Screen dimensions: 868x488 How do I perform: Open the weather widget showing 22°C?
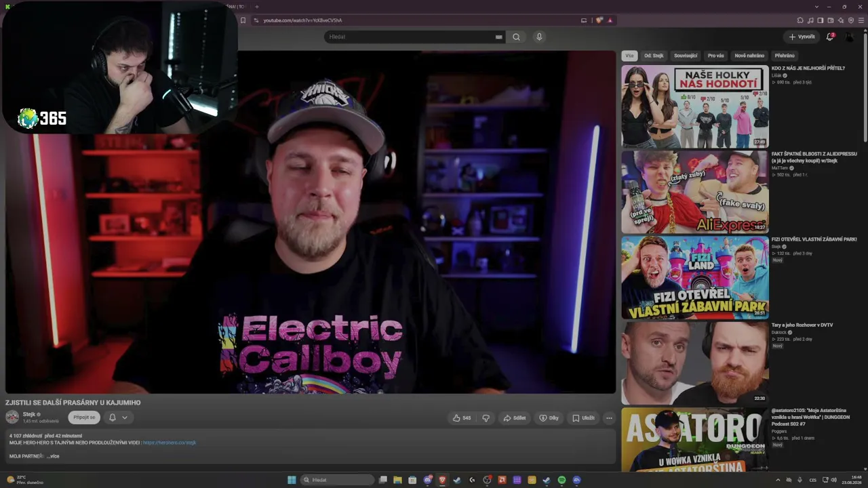(26, 480)
